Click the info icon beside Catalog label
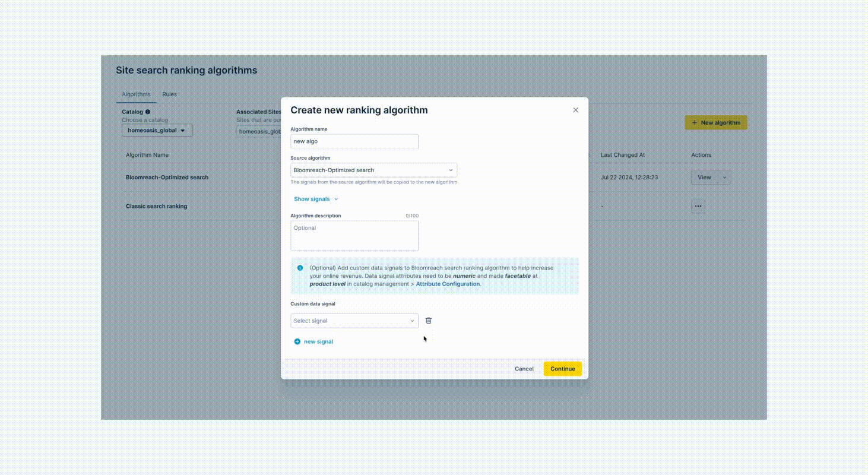 tap(148, 112)
